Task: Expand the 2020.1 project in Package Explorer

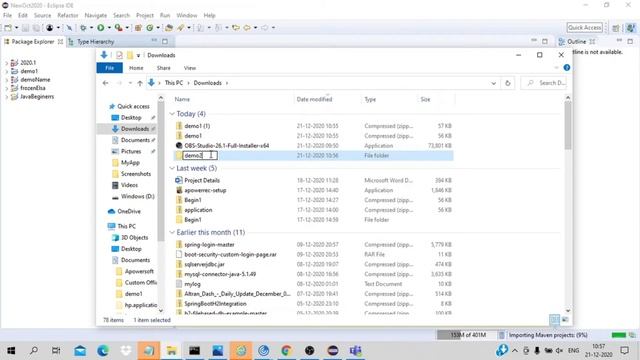Action: [6, 63]
